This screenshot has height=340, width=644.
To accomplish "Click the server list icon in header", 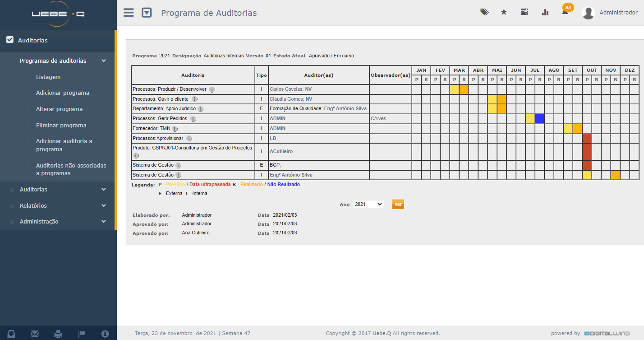I will 524,12.
